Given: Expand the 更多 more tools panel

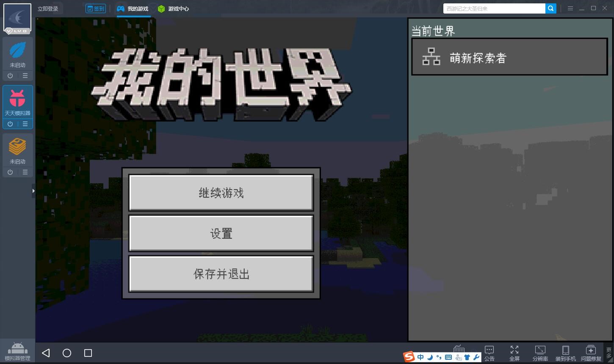Looking at the screenshot, I should pyautogui.click(x=609, y=353).
